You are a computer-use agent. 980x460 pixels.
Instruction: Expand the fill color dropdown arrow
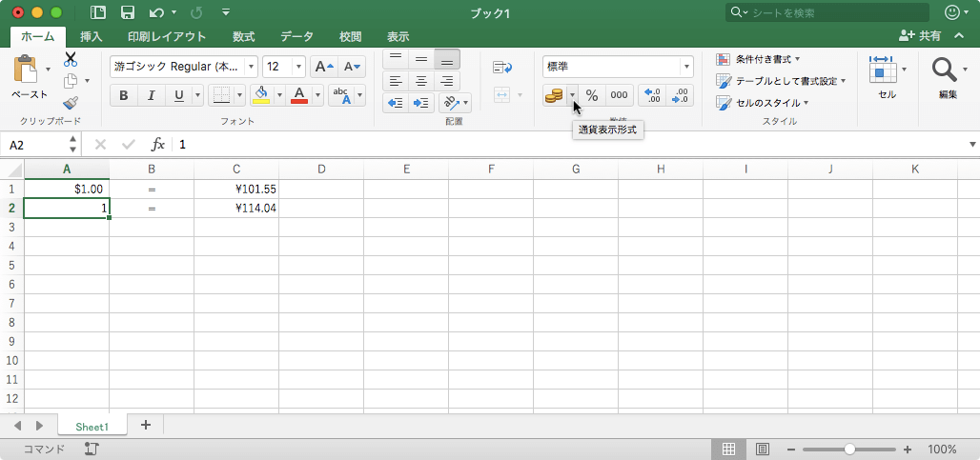click(279, 95)
